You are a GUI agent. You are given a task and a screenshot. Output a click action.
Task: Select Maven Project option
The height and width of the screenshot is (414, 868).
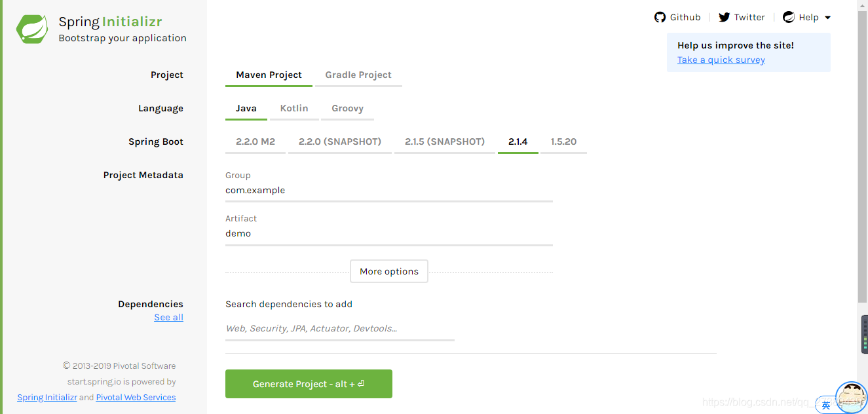coord(269,75)
